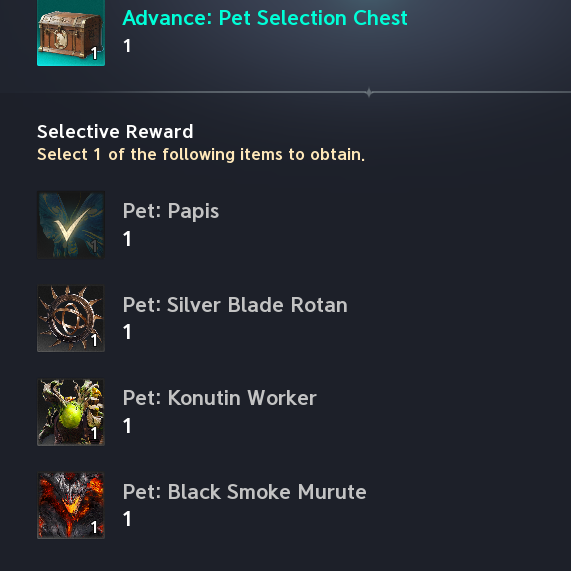Choose the Konutin Worker pet icon

71,412
